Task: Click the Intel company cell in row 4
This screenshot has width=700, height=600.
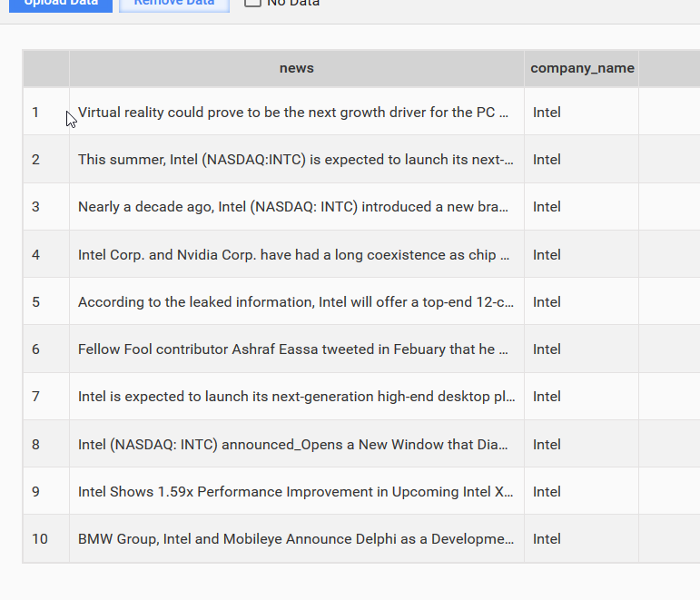Action: coord(582,254)
